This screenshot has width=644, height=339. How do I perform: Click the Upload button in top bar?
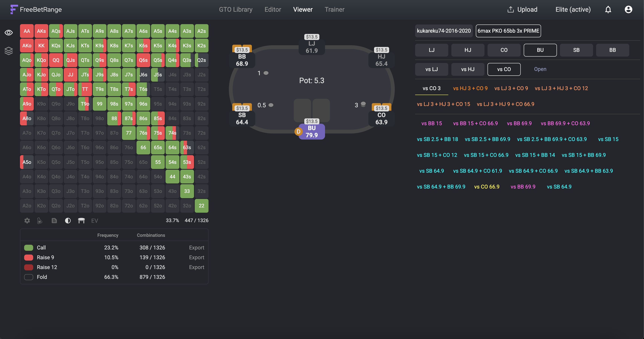pos(522,9)
